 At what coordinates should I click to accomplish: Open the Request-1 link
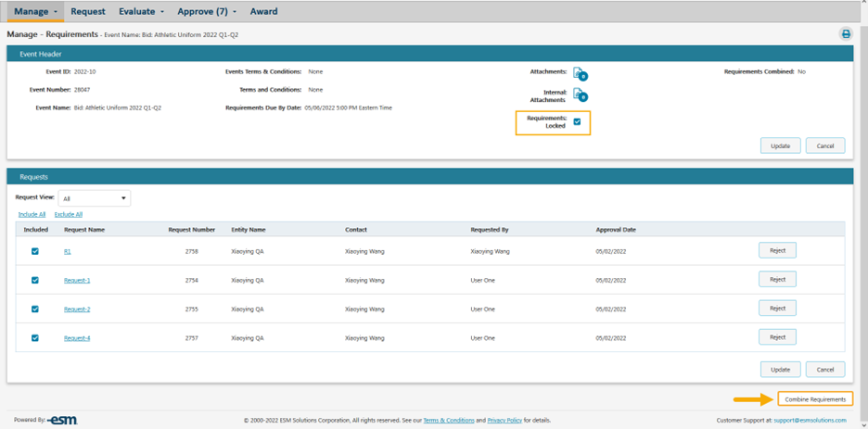(77, 281)
